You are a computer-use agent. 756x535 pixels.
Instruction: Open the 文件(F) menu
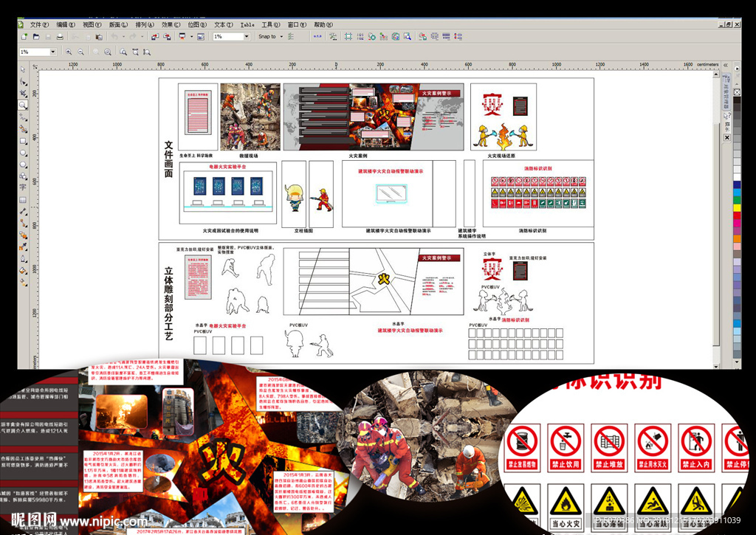[39, 24]
